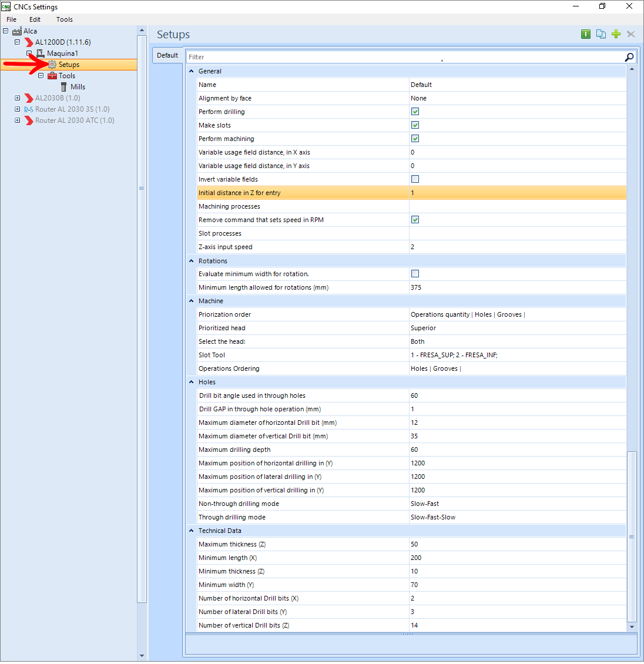The image size is (644, 664).
Task: Click Alignment by face value 'None'
Action: click(419, 98)
